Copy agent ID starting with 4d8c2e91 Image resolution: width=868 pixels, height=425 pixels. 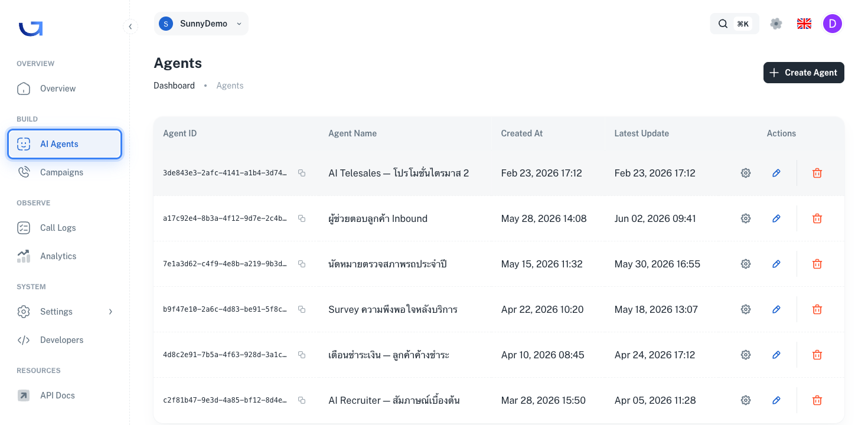tap(302, 355)
